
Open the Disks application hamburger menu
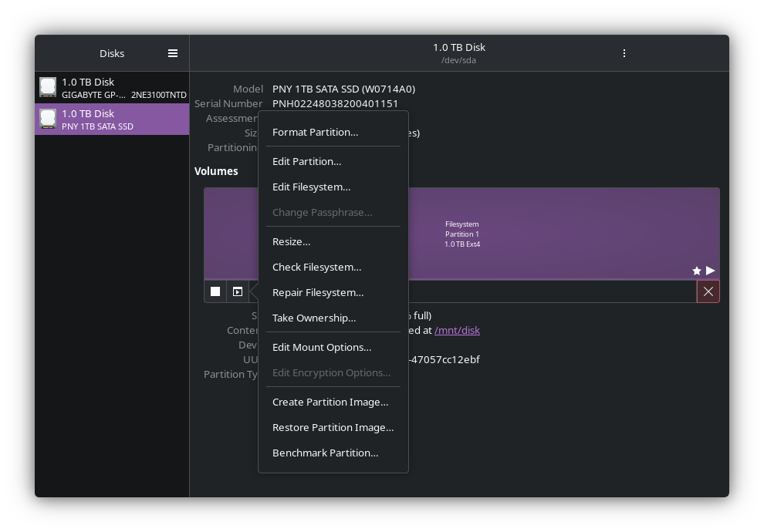pyautogui.click(x=173, y=53)
